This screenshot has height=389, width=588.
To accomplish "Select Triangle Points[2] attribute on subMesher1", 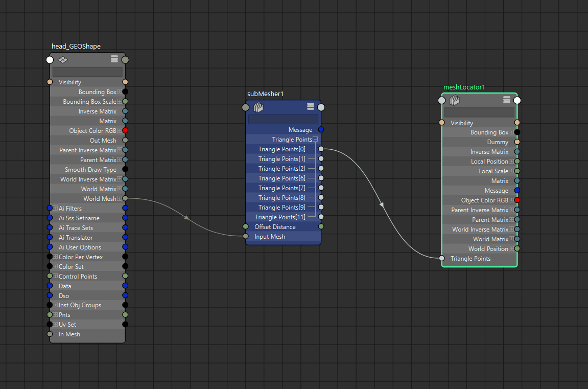I will 283,168.
